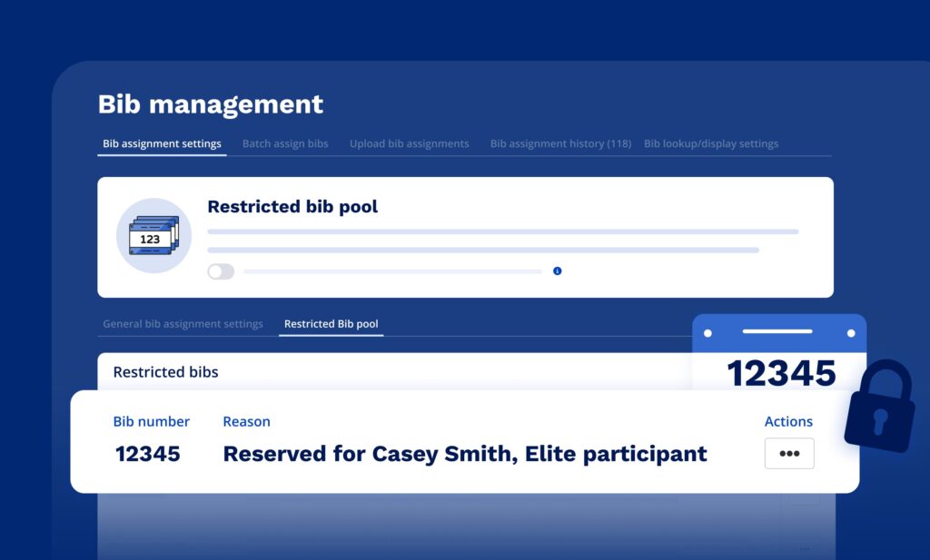Open the three-dot Actions menu for bib 12345
The image size is (930, 560).
(x=788, y=454)
